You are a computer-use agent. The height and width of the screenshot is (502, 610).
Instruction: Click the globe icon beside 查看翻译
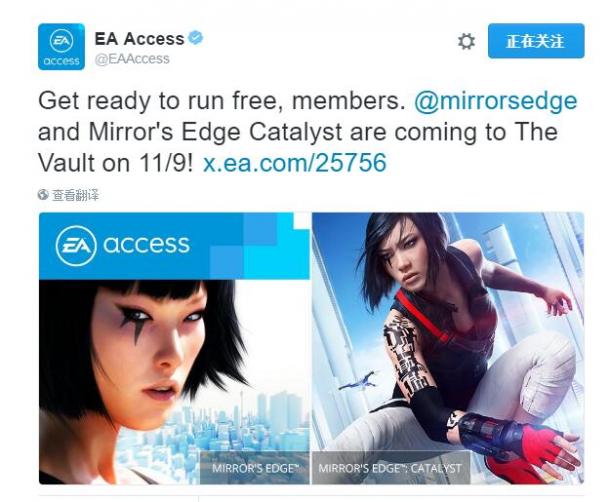coord(43,195)
